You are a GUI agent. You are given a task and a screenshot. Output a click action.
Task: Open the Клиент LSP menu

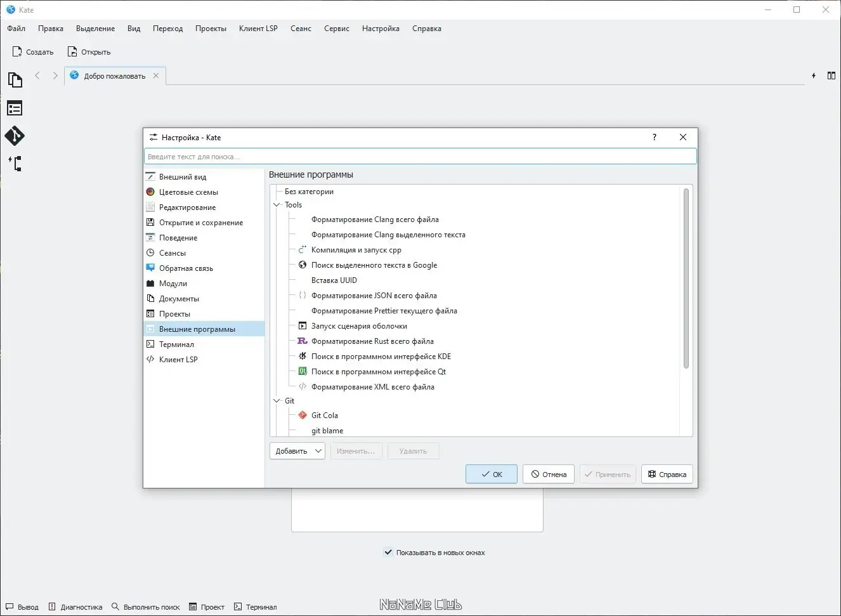coord(258,29)
